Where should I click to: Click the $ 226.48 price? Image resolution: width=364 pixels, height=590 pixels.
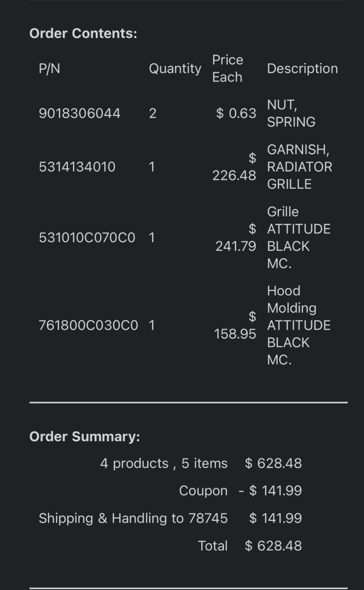pos(234,167)
